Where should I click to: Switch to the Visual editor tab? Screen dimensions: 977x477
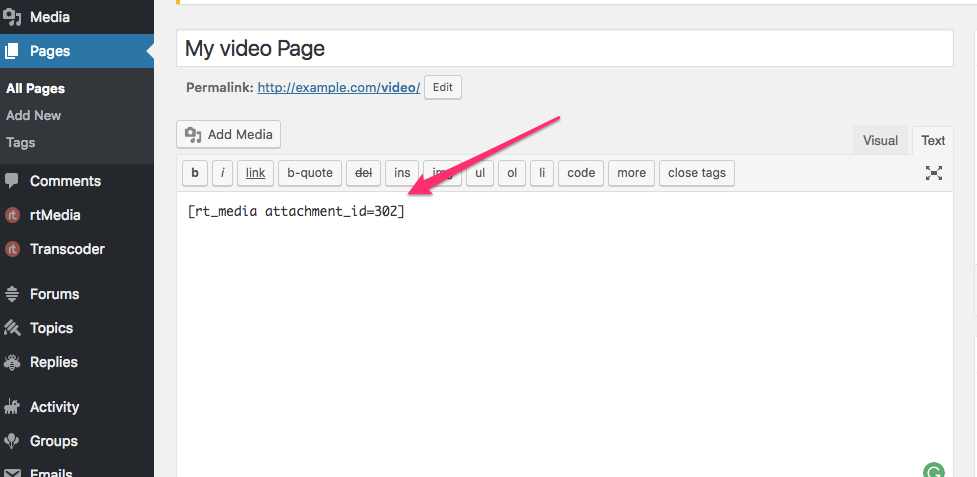coord(880,141)
